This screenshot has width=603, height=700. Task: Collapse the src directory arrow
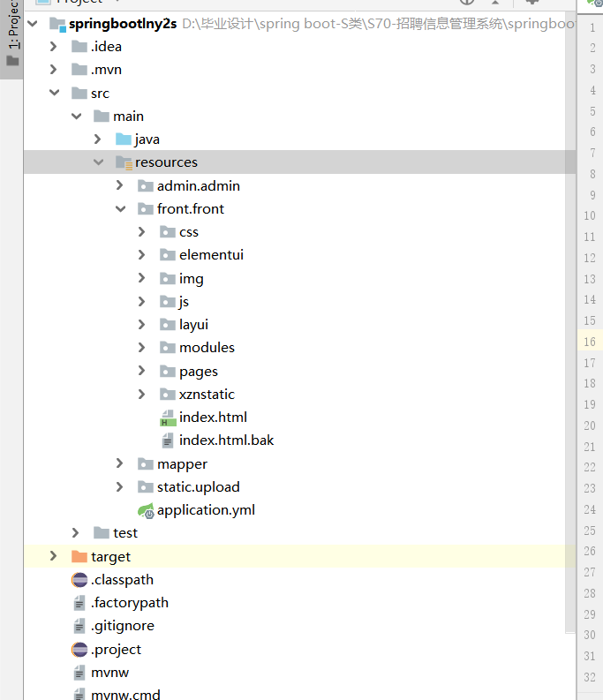coord(54,94)
